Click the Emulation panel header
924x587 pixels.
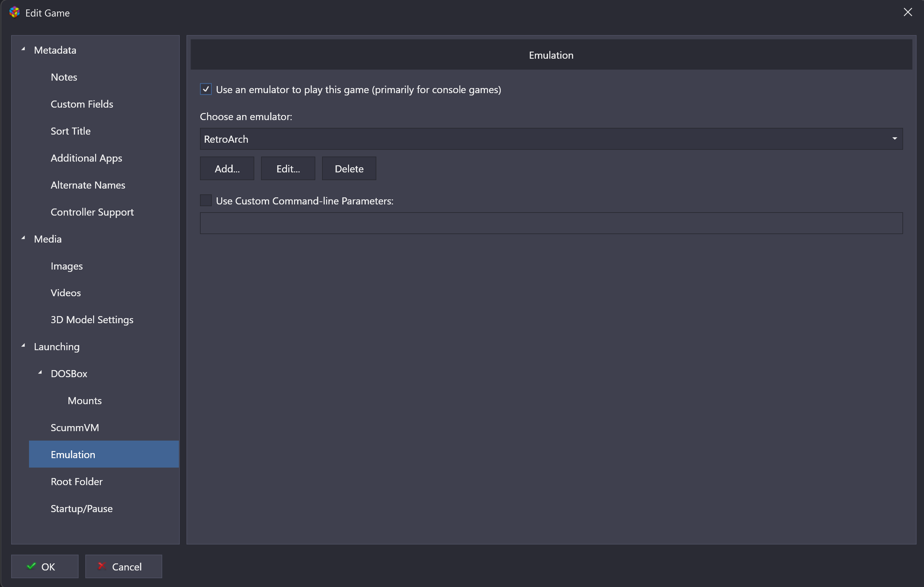[x=551, y=55]
